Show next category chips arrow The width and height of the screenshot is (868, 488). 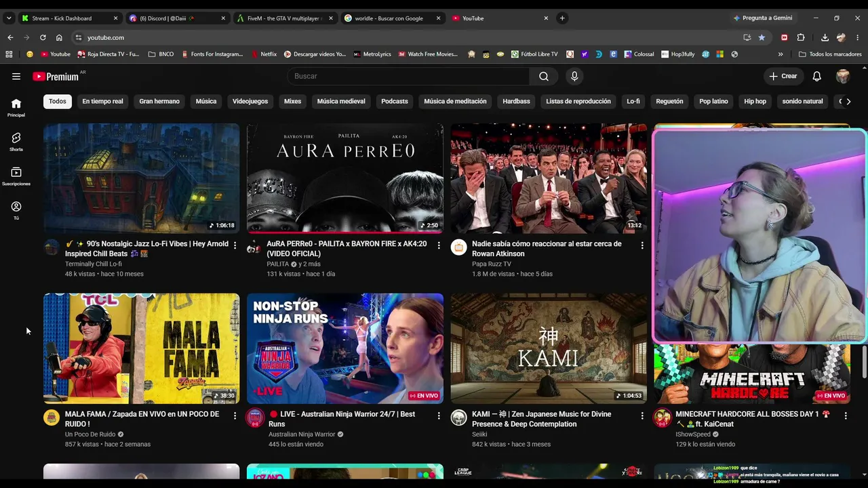click(848, 102)
